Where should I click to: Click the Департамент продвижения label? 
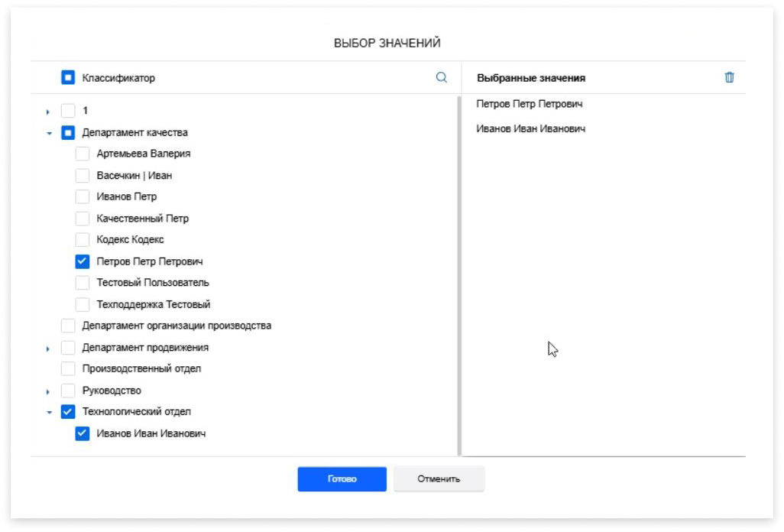point(145,348)
